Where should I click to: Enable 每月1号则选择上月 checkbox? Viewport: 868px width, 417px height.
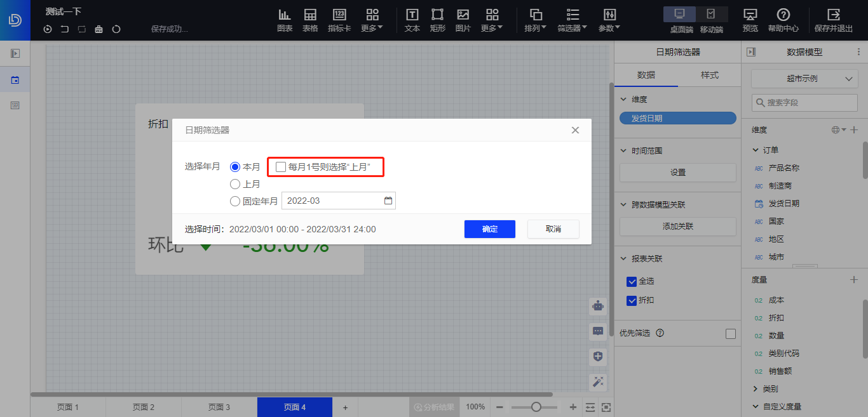[x=281, y=167]
